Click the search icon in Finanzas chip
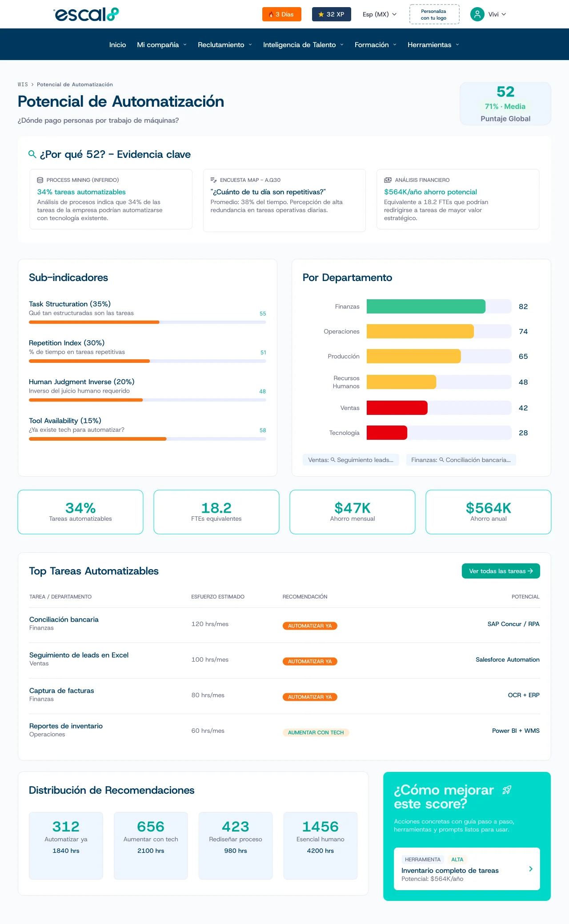 (442, 460)
